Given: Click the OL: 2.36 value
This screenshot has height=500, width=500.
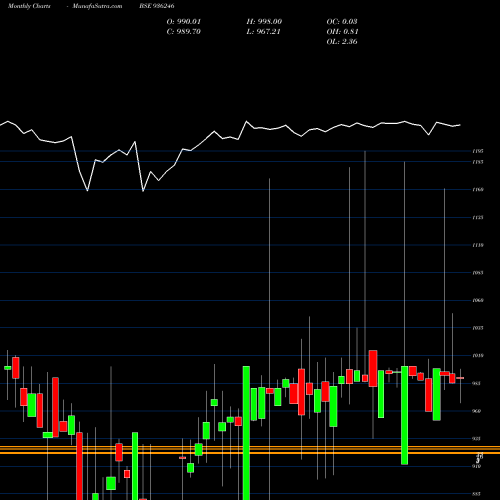Looking at the screenshot, I should pos(342,42).
